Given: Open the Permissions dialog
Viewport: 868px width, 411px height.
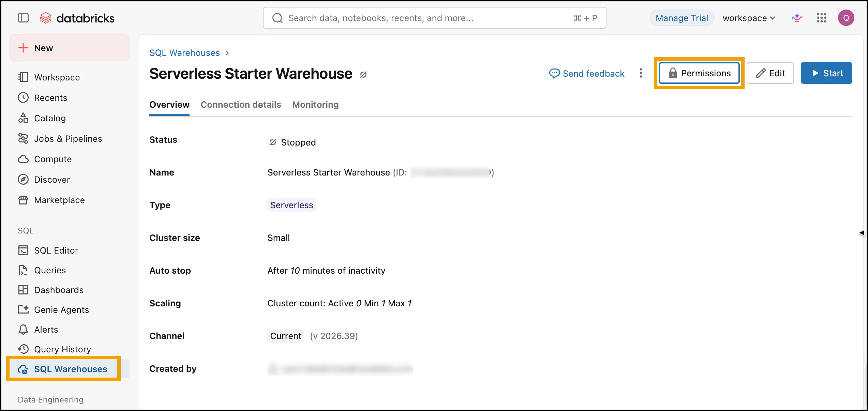Looking at the screenshot, I should [699, 73].
